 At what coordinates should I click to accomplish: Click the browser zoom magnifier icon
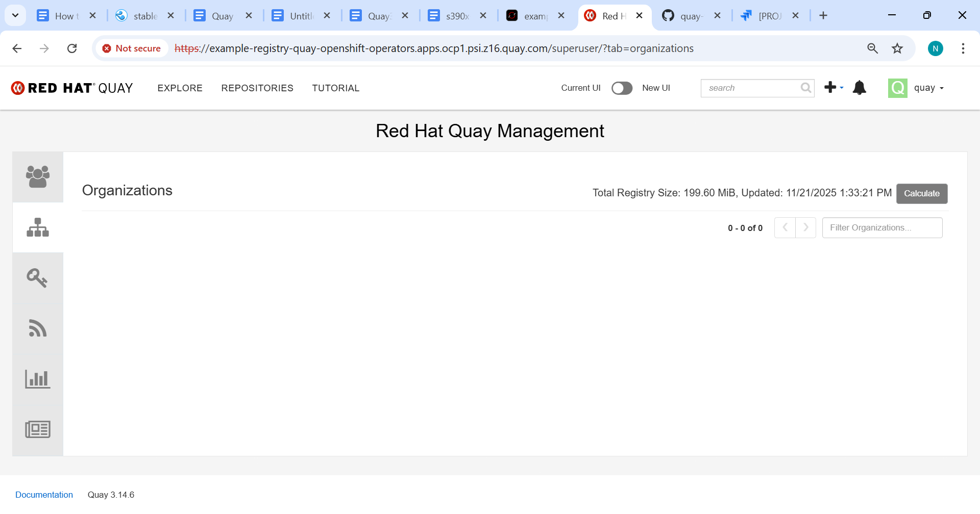click(872, 48)
